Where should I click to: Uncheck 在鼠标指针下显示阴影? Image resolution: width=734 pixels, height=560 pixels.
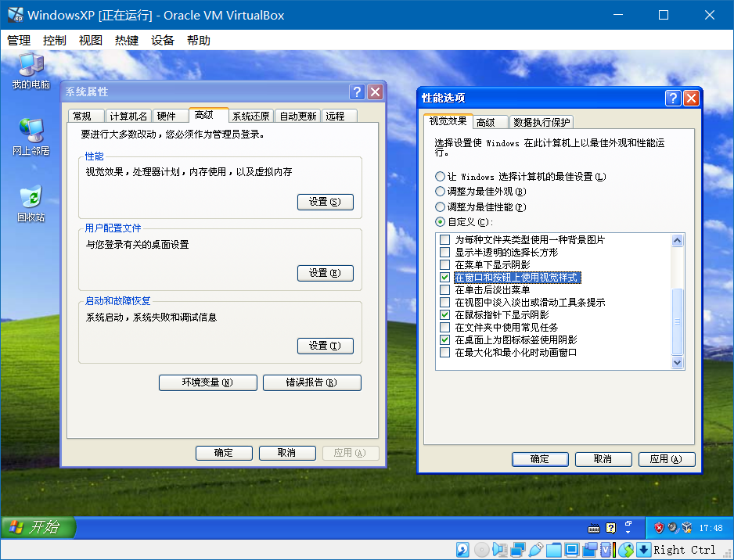click(x=444, y=315)
